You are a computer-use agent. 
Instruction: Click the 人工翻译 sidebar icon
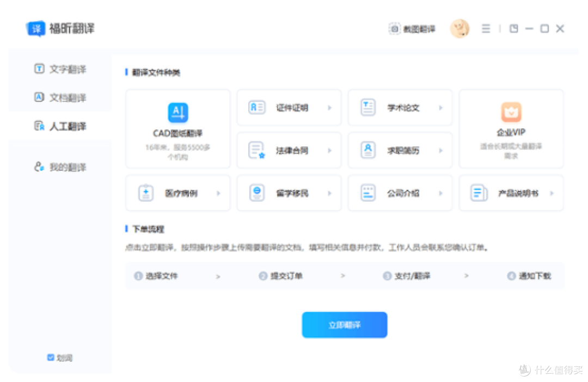[x=39, y=126]
